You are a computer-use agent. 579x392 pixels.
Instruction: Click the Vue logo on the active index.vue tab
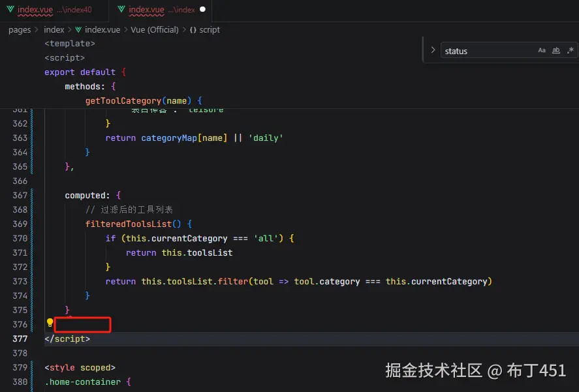[123, 10]
